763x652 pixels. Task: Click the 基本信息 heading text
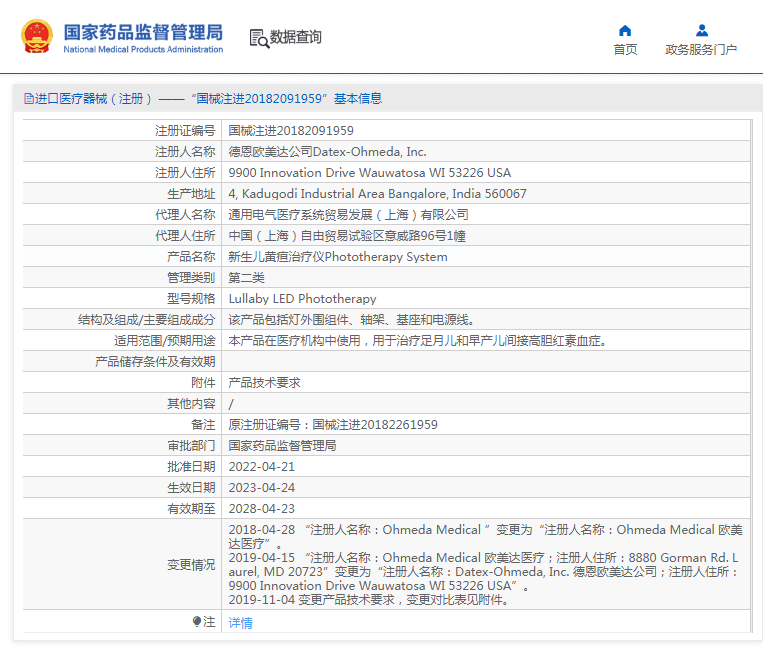[358, 99]
